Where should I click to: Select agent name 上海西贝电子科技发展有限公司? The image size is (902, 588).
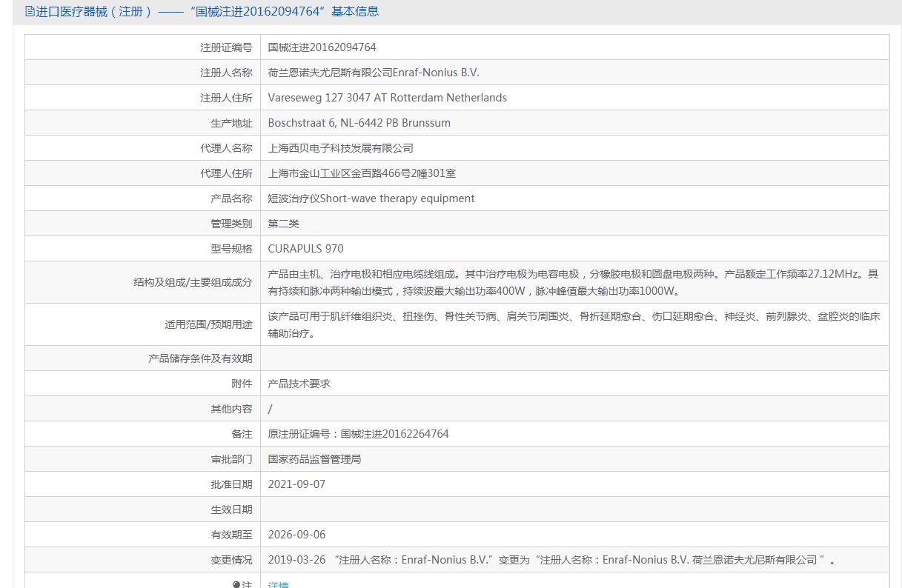[341, 148]
